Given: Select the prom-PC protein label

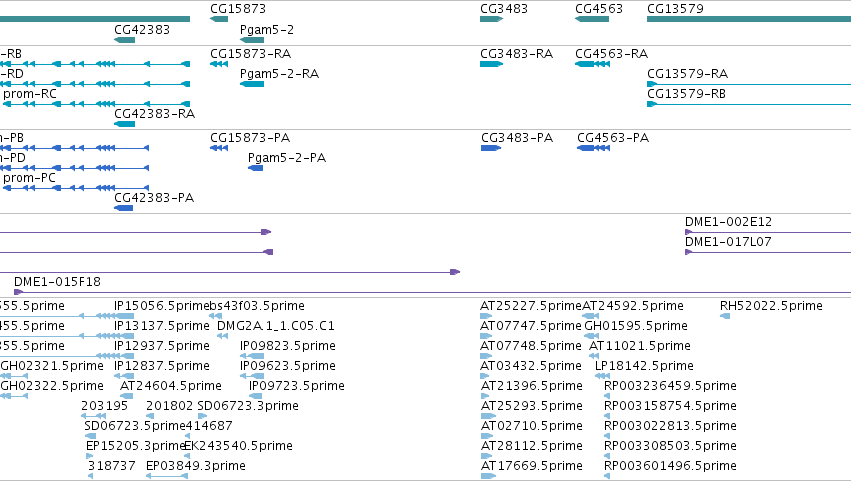Looking at the screenshot, I should coord(29,178).
